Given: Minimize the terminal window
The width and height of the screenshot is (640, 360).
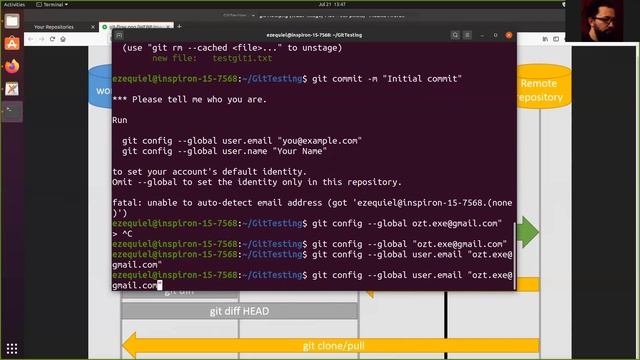Looking at the screenshot, I should point(482,36).
